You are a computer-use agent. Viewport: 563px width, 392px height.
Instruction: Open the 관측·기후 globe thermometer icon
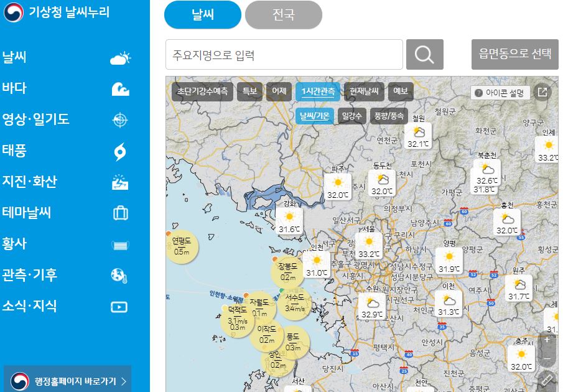click(119, 276)
